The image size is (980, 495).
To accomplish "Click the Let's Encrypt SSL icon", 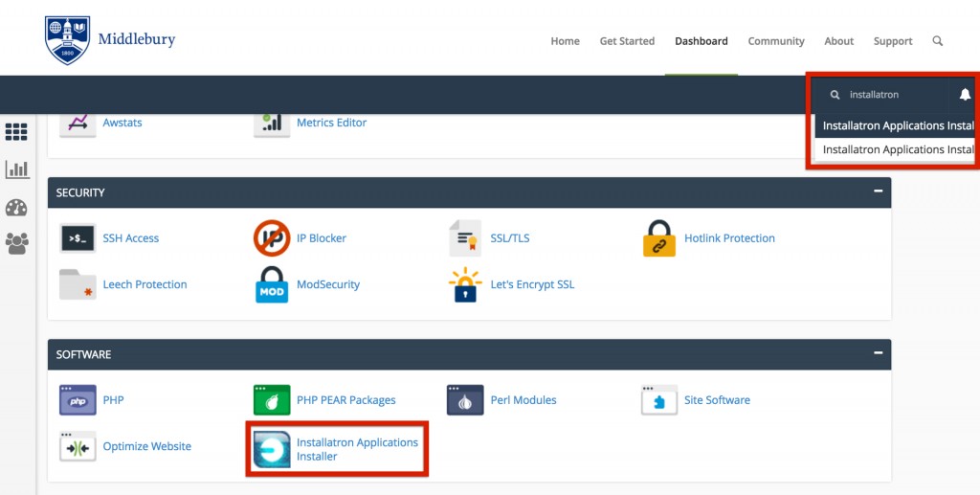I will click(465, 285).
